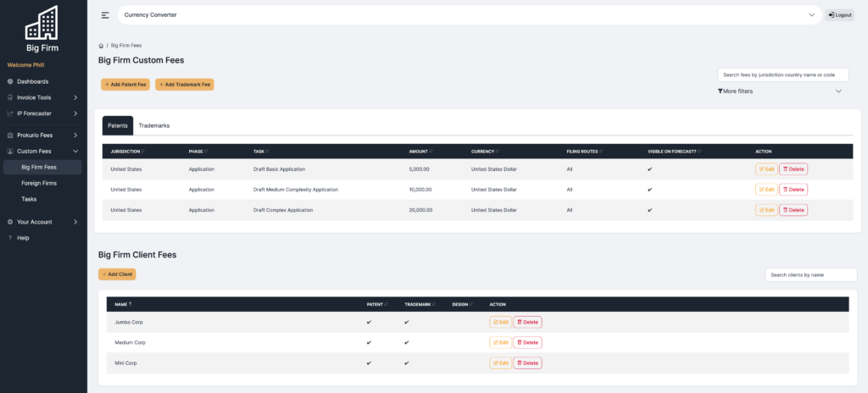Sort clients by Patent column icon
This screenshot has width=868, height=393.
coord(386,304)
